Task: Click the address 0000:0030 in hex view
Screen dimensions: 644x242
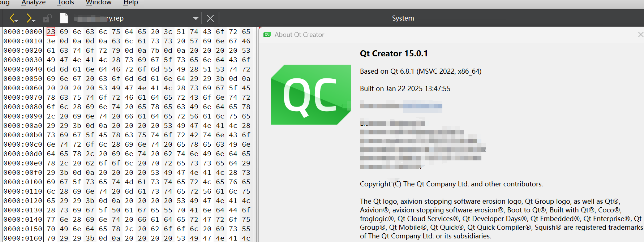Action: [x=23, y=60]
